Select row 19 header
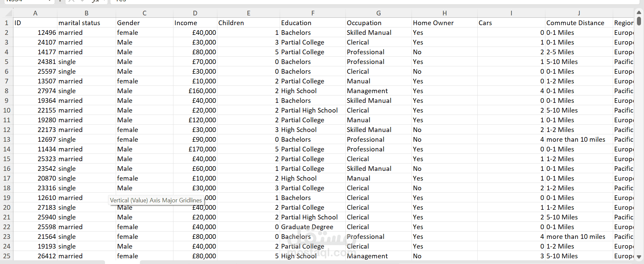 tap(7, 198)
